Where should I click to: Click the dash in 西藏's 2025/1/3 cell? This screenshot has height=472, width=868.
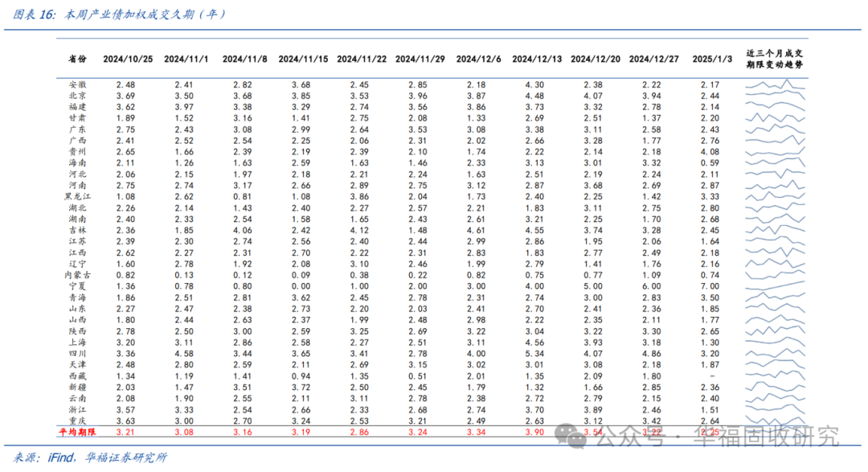tap(710, 376)
